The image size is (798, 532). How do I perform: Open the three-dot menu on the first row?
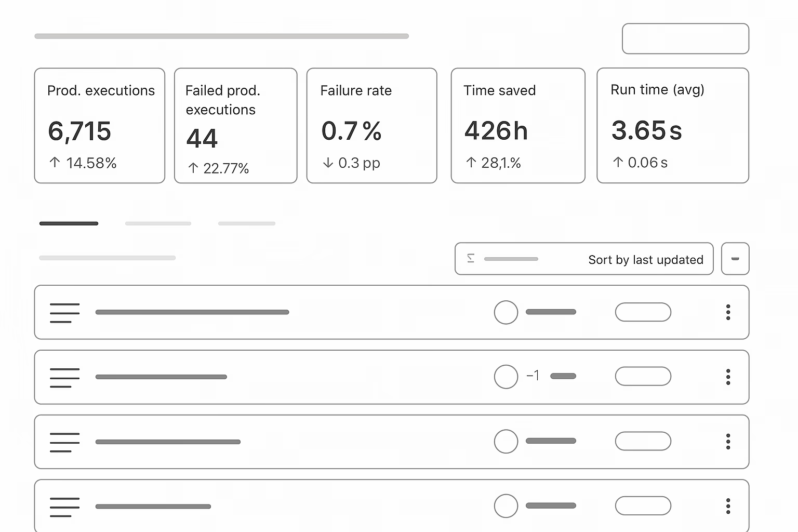pos(728,312)
